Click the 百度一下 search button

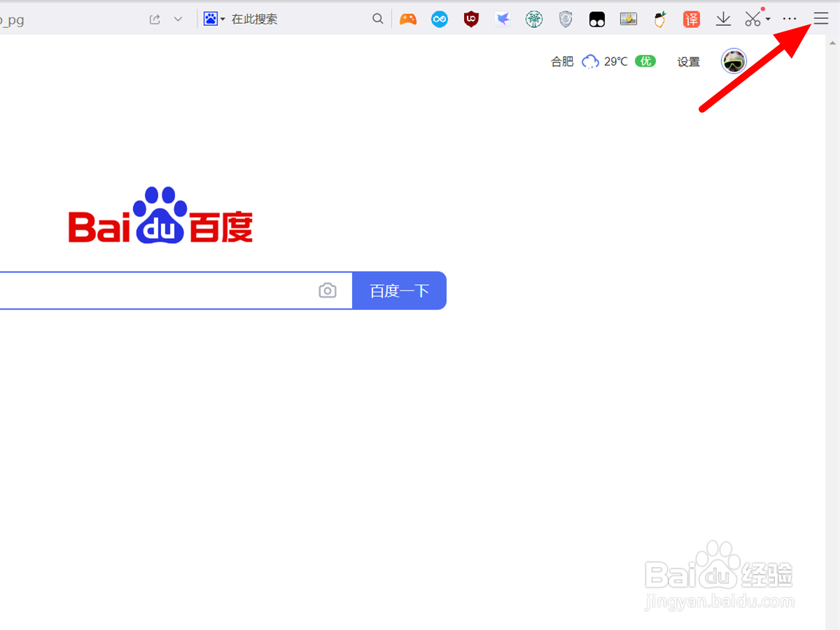pos(399,290)
